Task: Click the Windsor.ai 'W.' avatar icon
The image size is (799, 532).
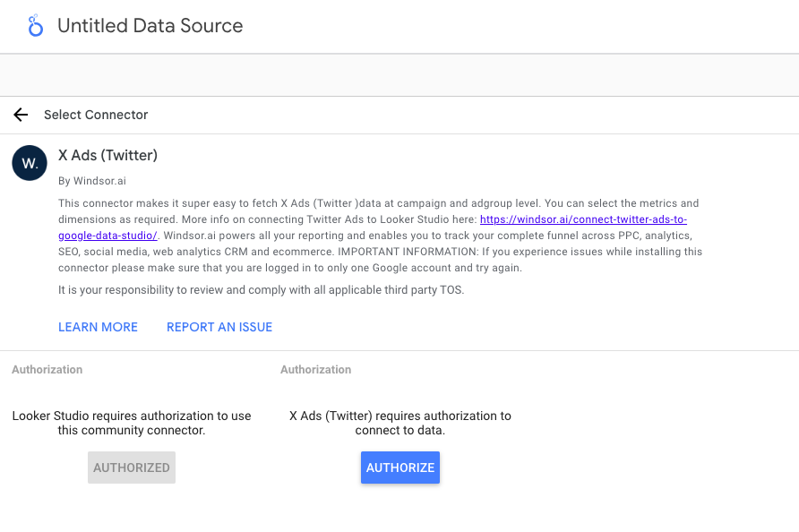Action: click(30, 163)
